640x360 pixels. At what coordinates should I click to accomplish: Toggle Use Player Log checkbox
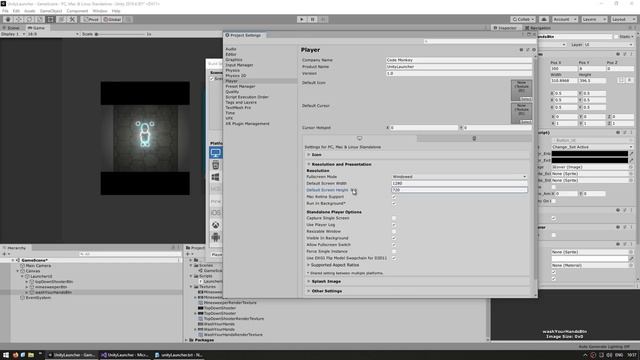(394, 225)
